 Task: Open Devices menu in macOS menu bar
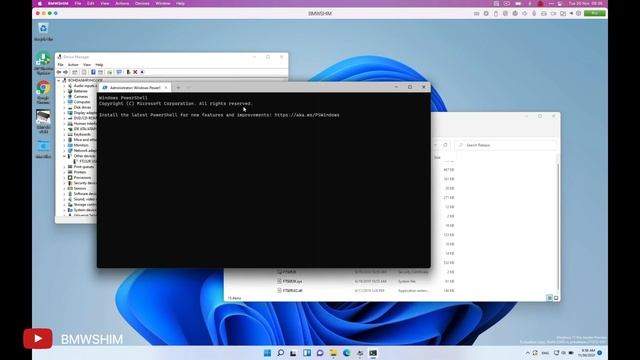(142, 3)
